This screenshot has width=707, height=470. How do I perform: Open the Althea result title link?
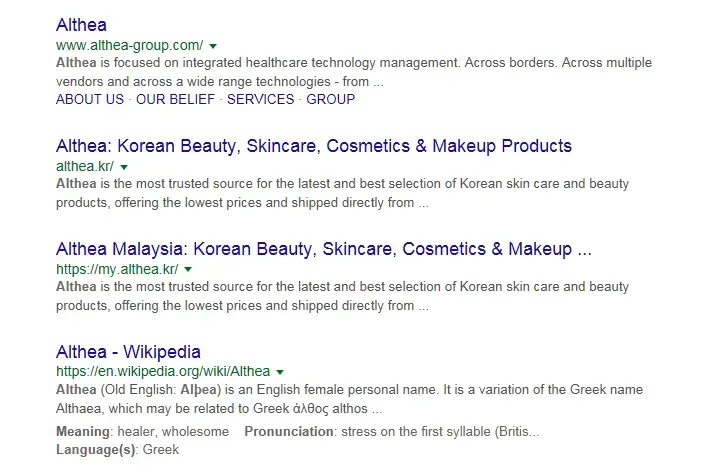click(x=81, y=25)
